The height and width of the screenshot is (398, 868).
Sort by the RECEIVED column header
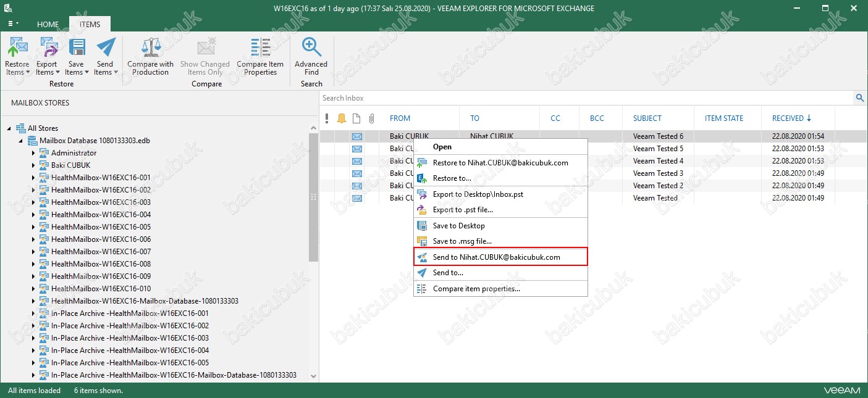pyautogui.click(x=792, y=118)
